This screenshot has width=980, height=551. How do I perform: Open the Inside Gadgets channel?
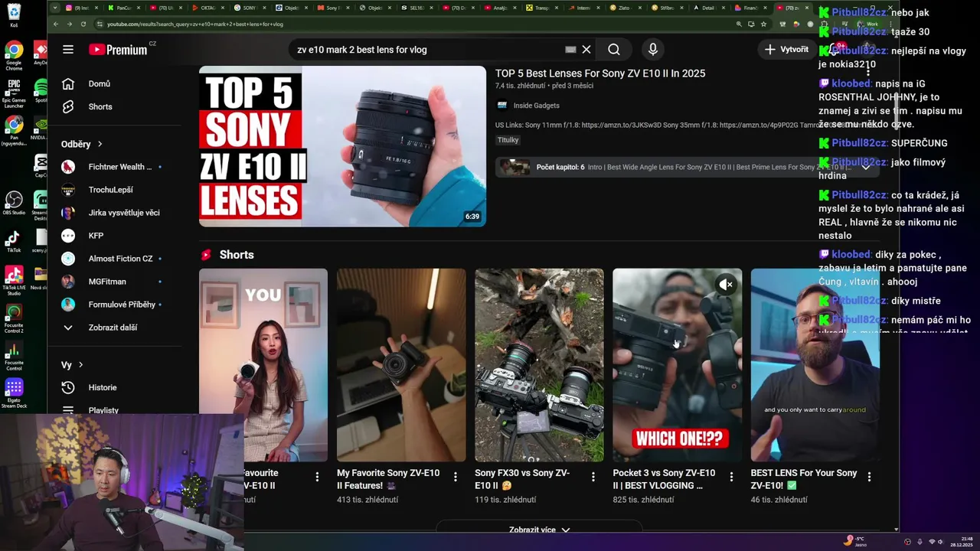pos(536,106)
